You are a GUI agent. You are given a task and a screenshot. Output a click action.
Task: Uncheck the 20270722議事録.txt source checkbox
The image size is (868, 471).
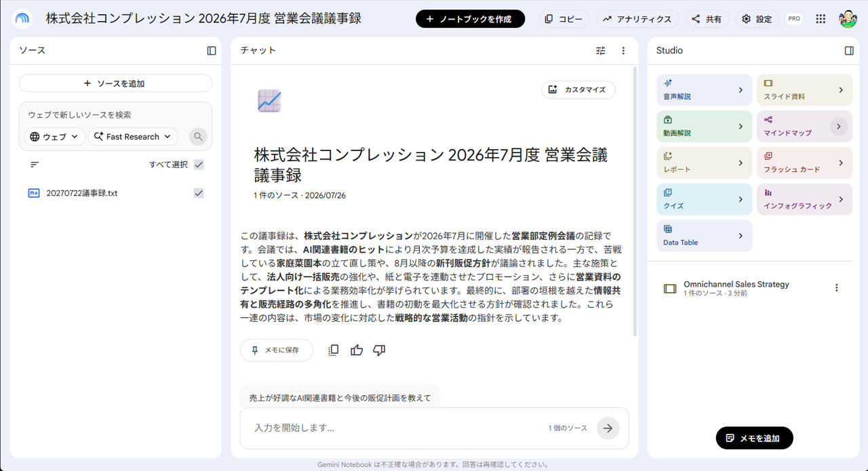tap(199, 193)
